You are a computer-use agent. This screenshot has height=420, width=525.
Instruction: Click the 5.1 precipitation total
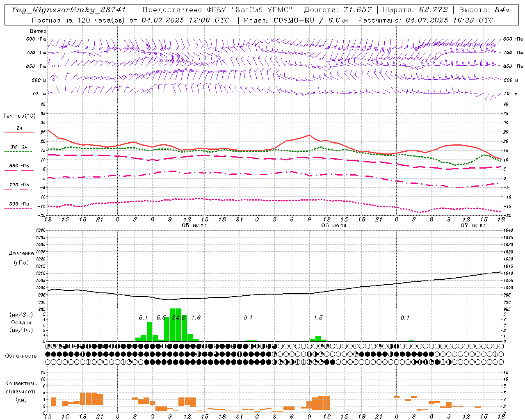[143, 318]
